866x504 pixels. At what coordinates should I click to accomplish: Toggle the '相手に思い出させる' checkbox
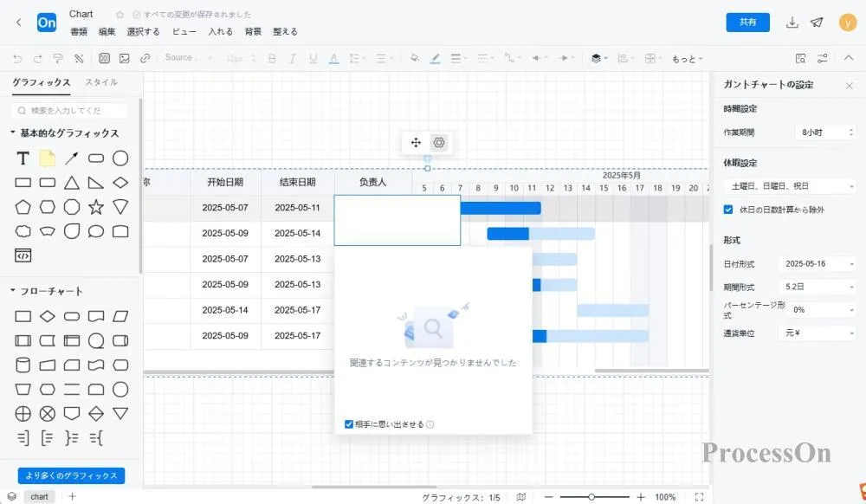[348, 424]
